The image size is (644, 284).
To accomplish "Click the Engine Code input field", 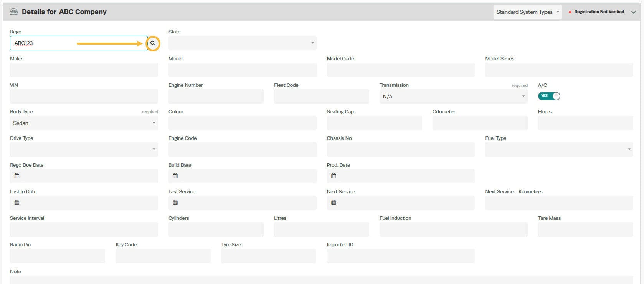I will pyautogui.click(x=242, y=149).
